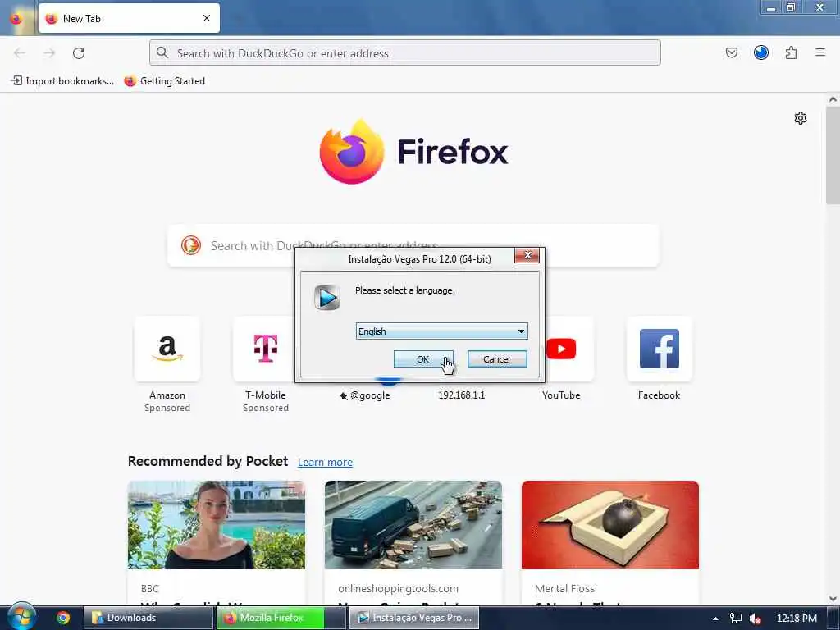Show hidden tray icons arrow
This screenshot has height=630, width=840.
click(715, 619)
